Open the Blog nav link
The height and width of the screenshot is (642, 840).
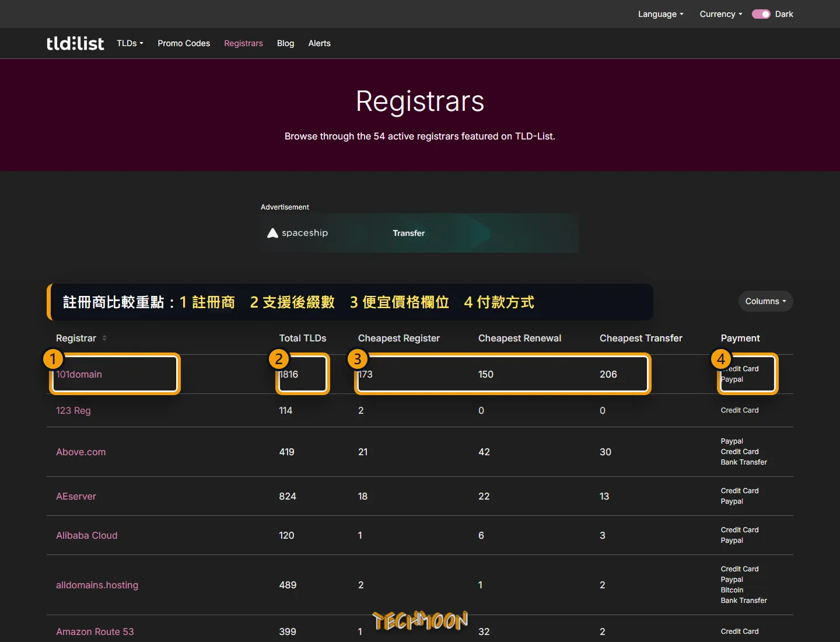click(x=285, y=43)
